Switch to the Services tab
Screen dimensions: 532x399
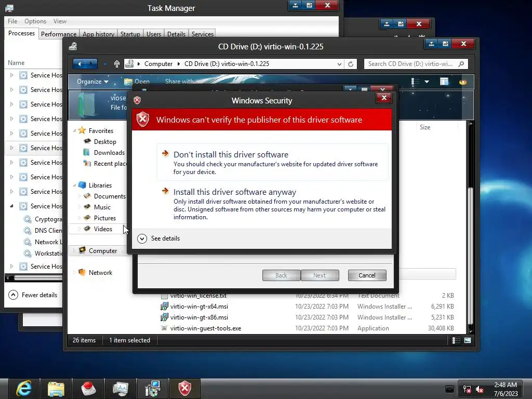[203, 34]
